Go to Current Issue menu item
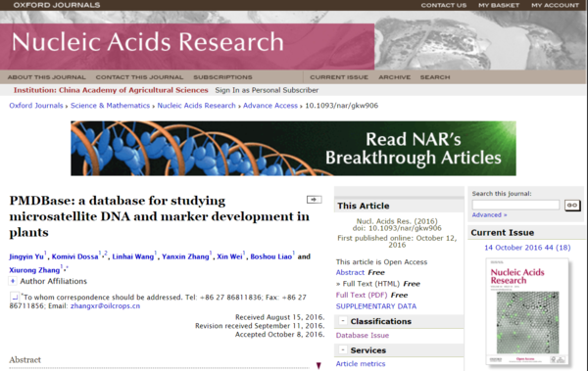 (339, 77)
